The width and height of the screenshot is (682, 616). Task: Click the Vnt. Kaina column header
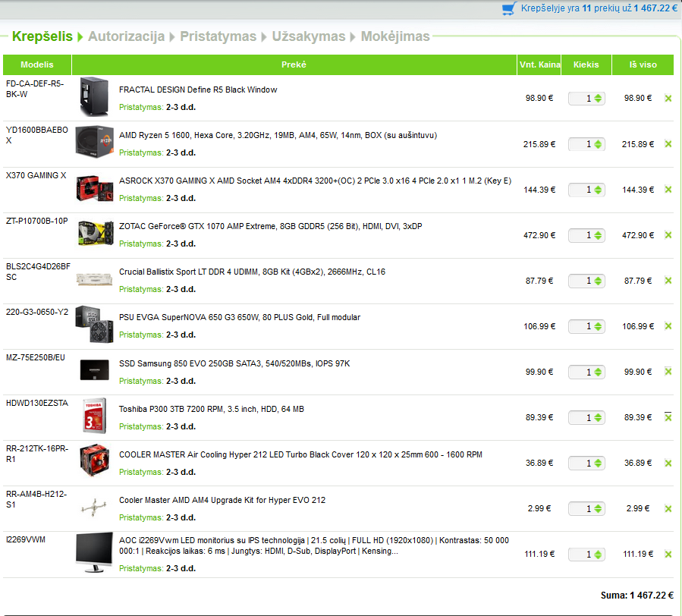539,64
